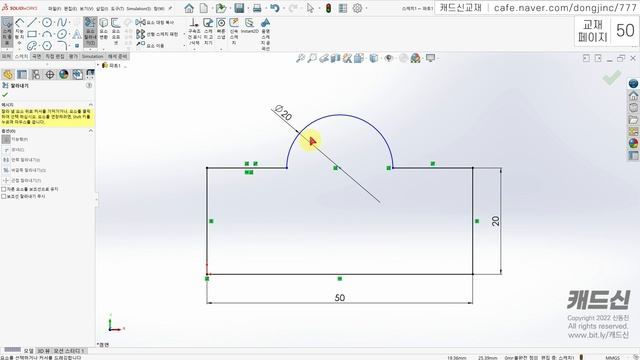
Task: Switch to the 피처 (Features) ribbon tab
Action: tap(6, 56)
